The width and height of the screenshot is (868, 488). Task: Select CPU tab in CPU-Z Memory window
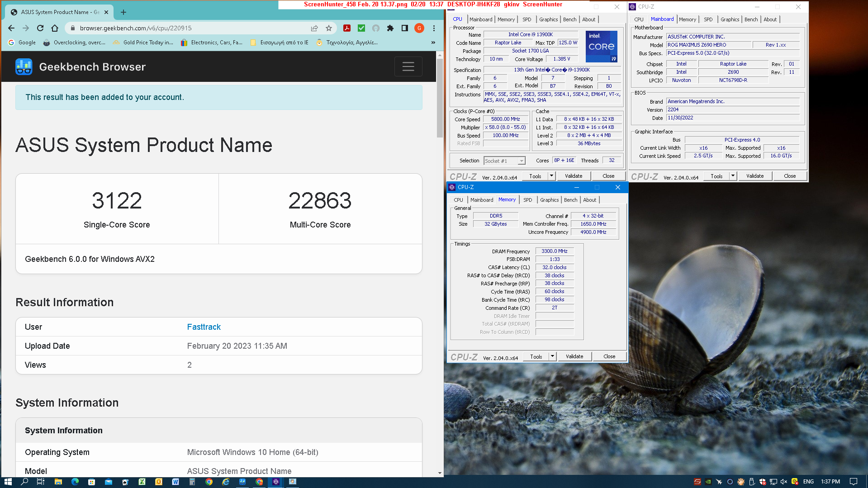459,200
